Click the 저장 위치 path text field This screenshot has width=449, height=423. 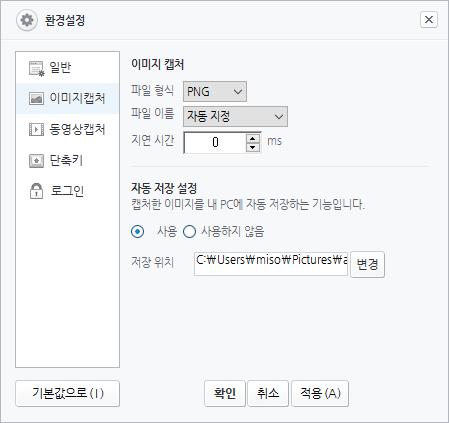(271, 264)
